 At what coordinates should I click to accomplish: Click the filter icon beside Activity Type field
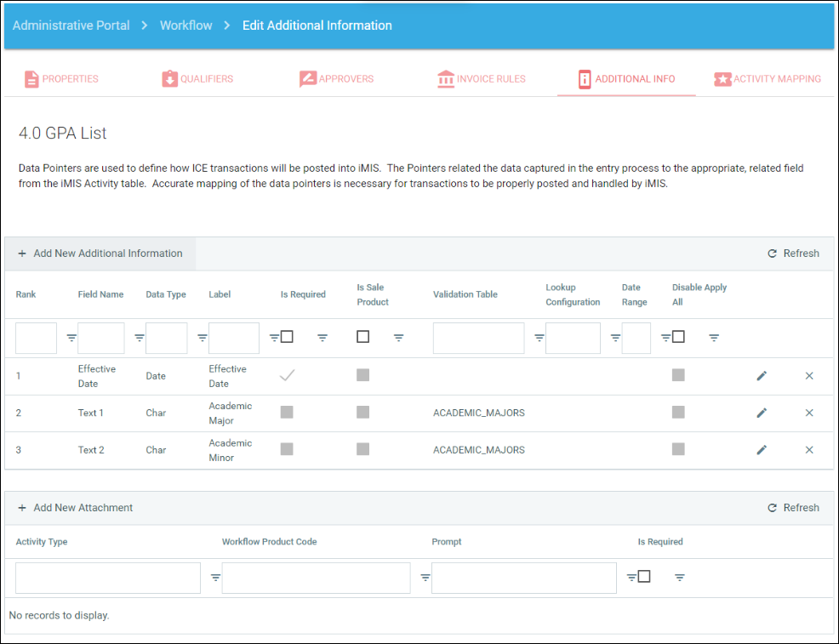(215, 578)
